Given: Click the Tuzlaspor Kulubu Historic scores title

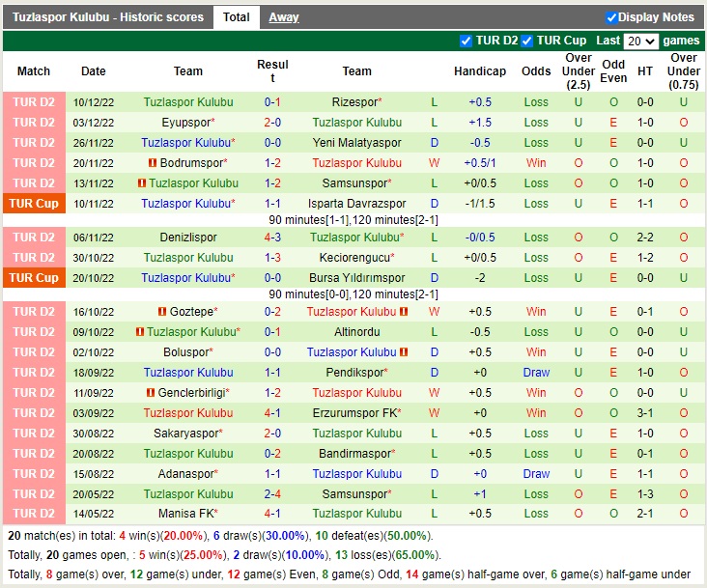Looking at the screenshot, I should pos(108,17).
